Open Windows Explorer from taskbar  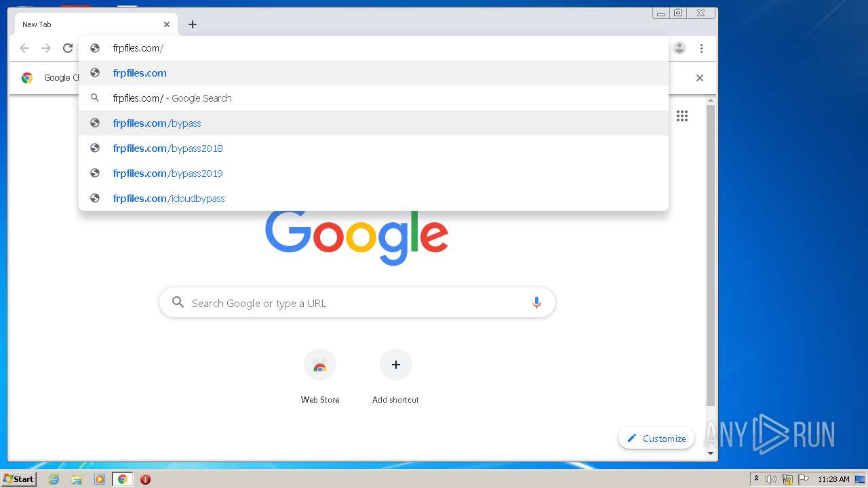point(77,479)
